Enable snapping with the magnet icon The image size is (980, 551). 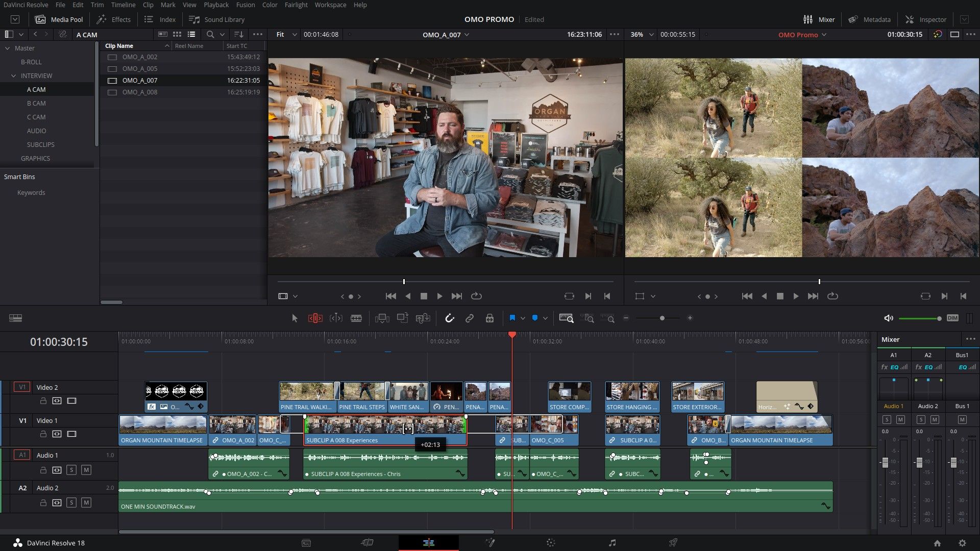pos(450,318)
